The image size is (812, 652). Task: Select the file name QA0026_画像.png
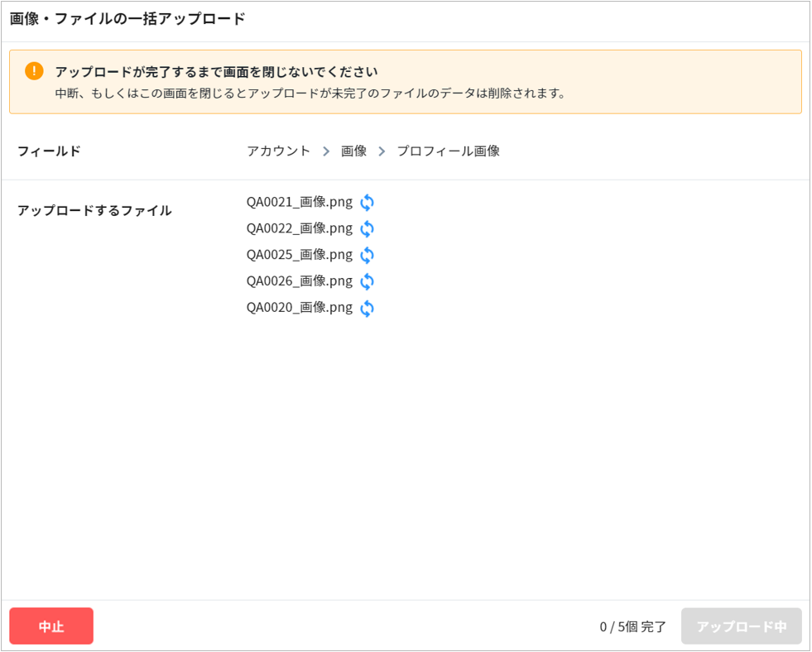click(x=299, y=281)
